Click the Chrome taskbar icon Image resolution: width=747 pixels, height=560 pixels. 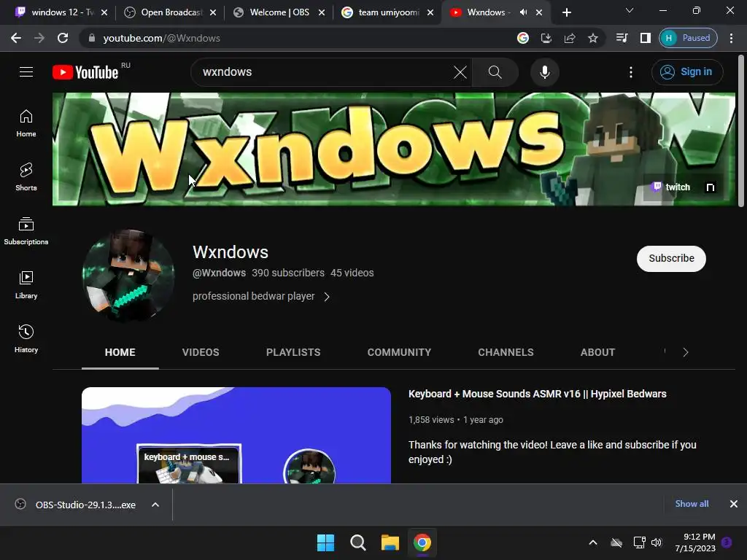[x=422, y=542]
